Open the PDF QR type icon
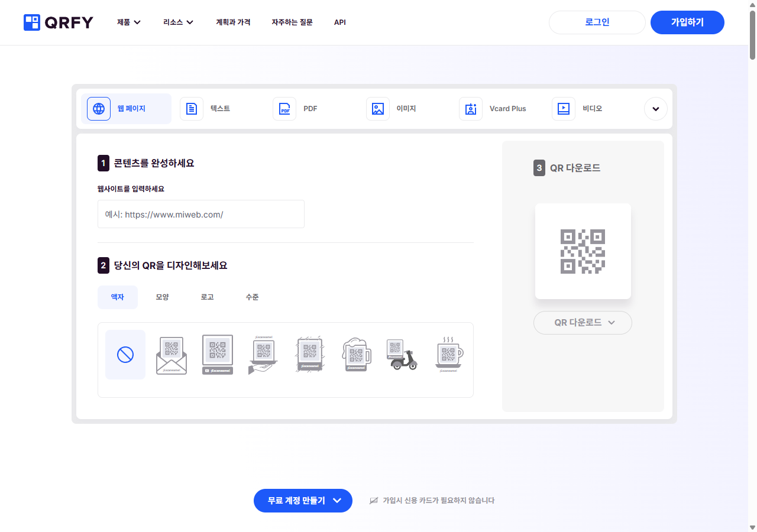 [284, 108]
